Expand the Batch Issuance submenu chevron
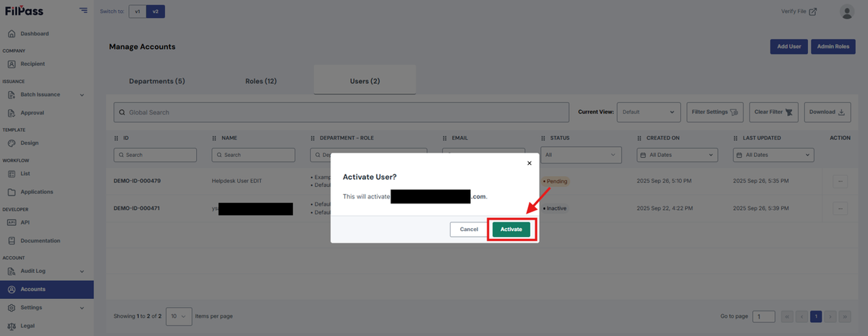Screen dimensions: 868x336 82,95
